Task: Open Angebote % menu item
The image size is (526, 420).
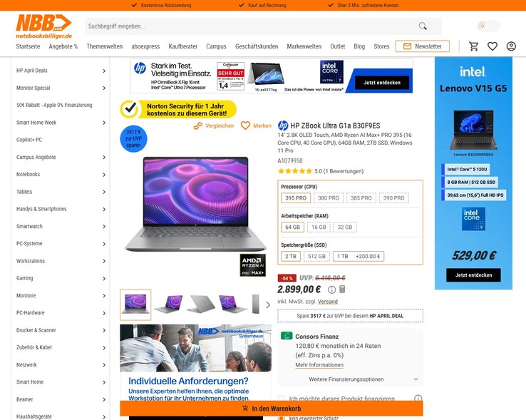Action: 63,46
